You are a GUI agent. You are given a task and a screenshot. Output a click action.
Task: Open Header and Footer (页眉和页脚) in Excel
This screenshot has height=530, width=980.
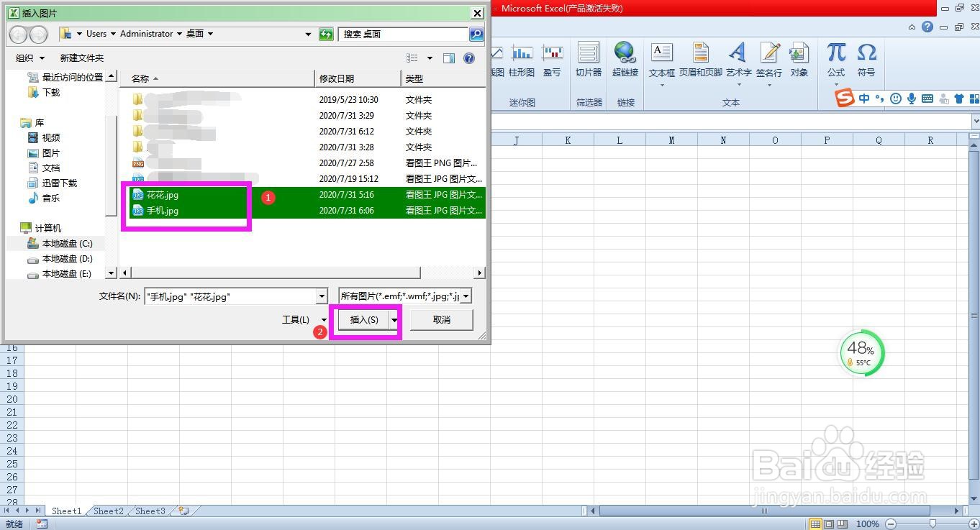click(700, 59)
